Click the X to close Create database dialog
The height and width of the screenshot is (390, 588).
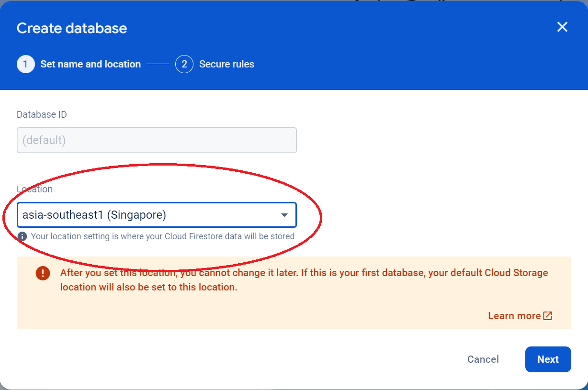[x=562, y=27]
